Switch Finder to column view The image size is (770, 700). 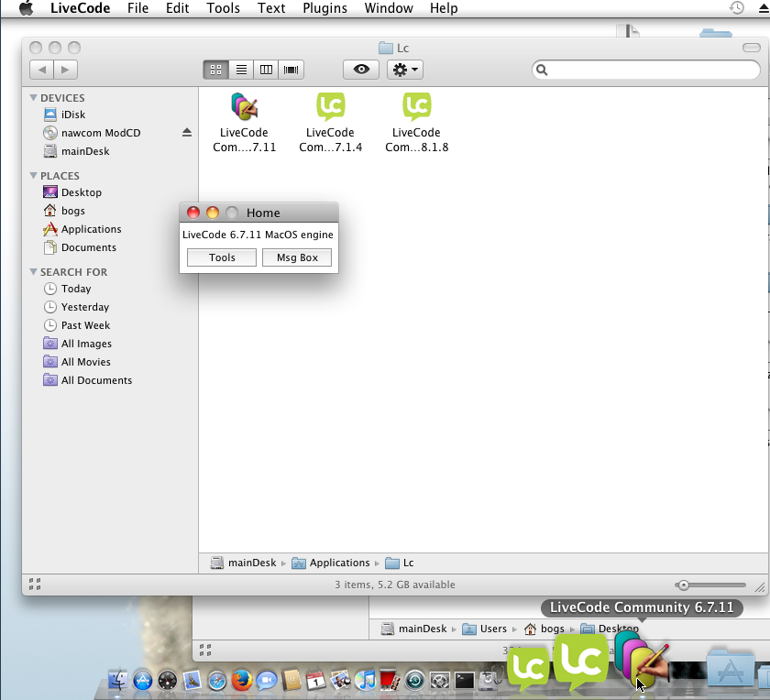pyautogui.click(x=267, y=70)
